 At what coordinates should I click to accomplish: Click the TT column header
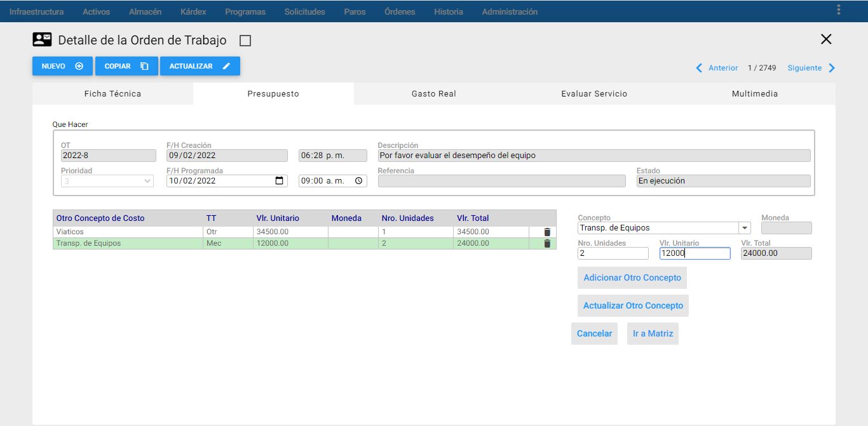tap(212, 218)
